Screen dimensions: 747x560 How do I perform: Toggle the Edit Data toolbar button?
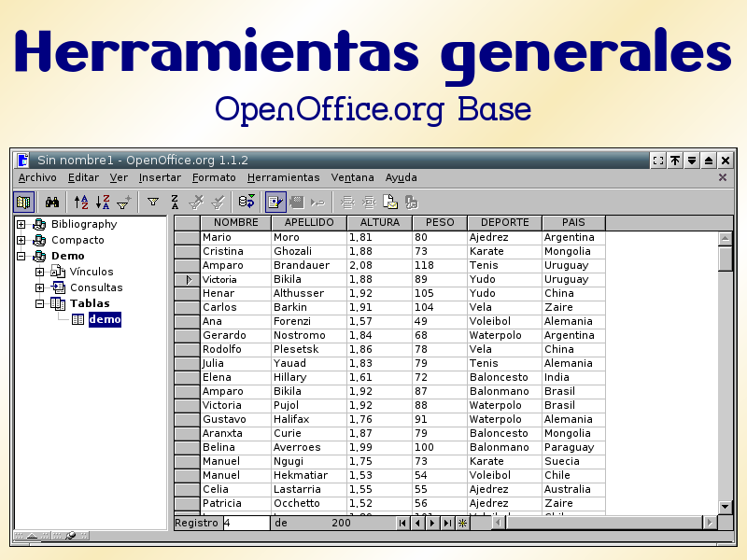275,201
